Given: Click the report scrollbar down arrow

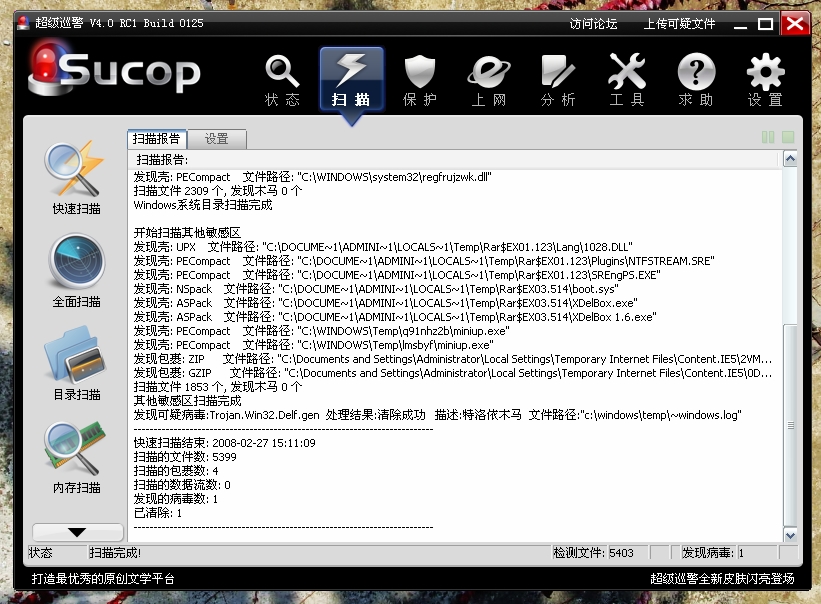Looking at the screenshot, I should pos(790,535).
